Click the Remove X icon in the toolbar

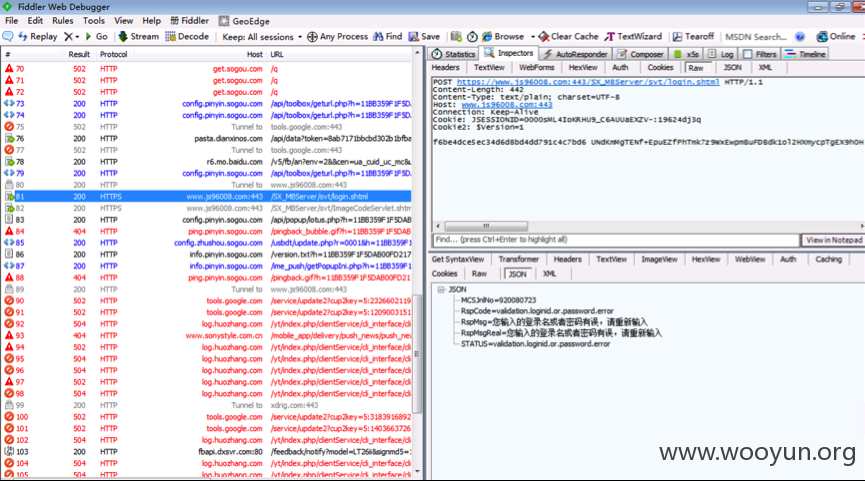click(68, 36)
